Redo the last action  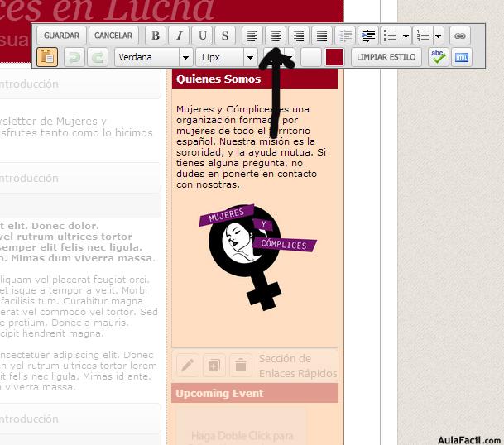[x=98, y=57]
